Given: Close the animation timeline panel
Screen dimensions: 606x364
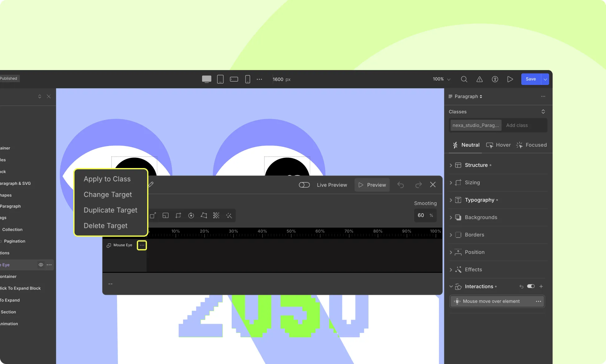Looking at the screenshot, I should pyautogui.click(x=433, y=185).
